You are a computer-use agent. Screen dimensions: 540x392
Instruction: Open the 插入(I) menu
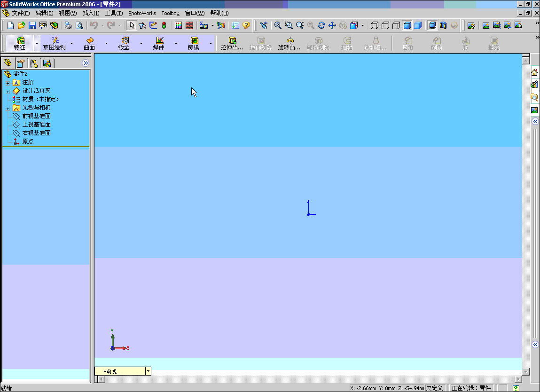click(x=91, y=13)
